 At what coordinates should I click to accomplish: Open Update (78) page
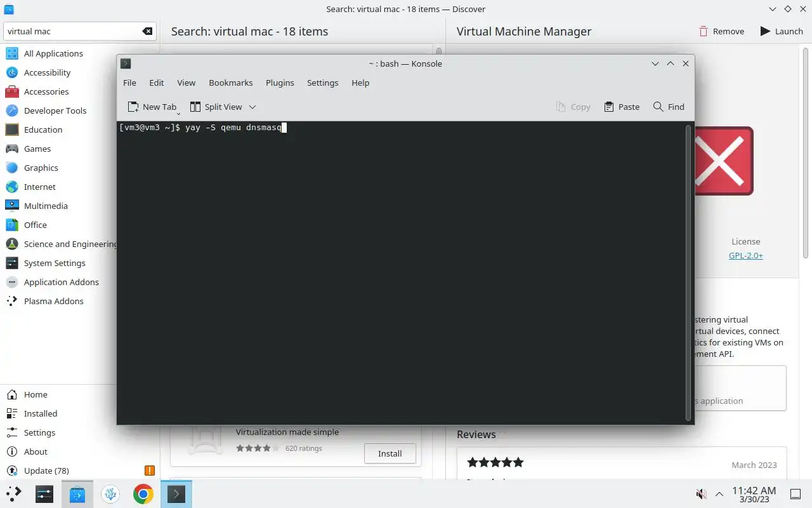[80, 471]
